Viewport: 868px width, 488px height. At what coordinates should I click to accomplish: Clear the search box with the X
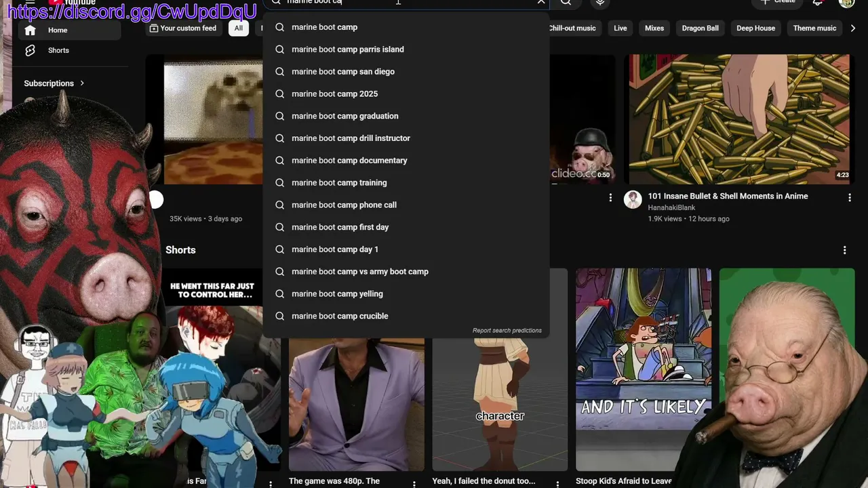[x=540, y=3]
